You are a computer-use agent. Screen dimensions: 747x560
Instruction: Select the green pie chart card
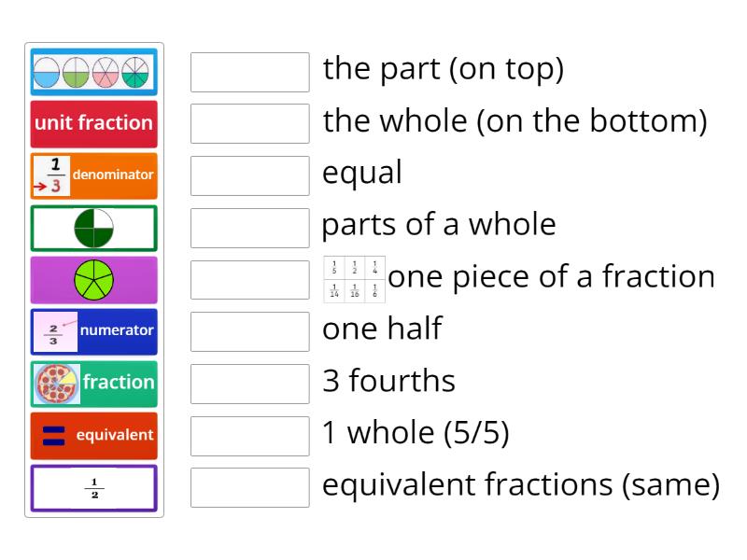(93, 278)
